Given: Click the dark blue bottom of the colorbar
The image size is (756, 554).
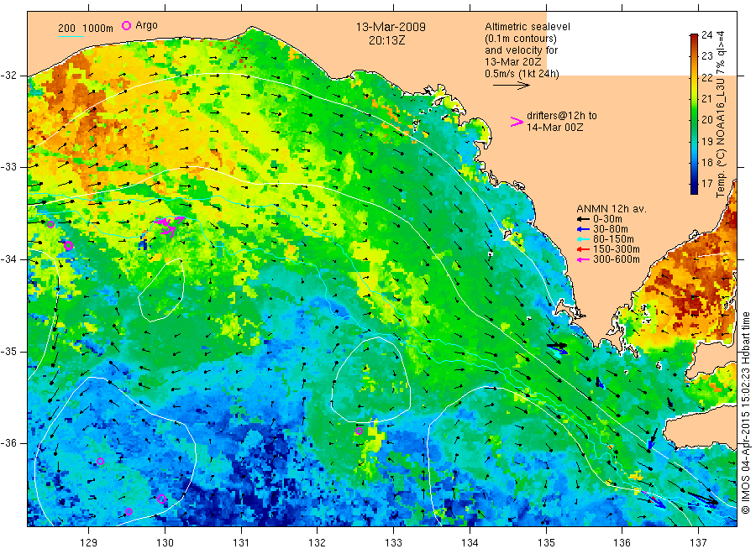Looking at the screenshot, I should (694, 188).
